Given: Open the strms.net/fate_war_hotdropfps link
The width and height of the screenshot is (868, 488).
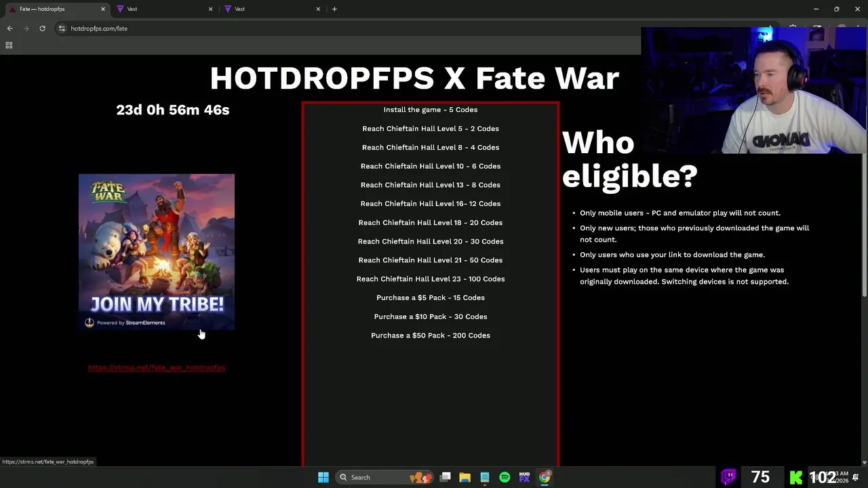Looking at the screenshot, I should (156, 367).
